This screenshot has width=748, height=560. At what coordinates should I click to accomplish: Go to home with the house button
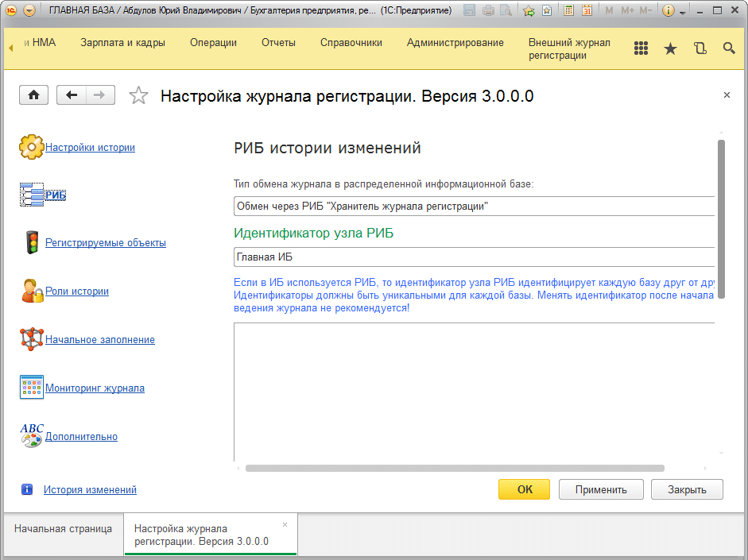point(33,95)
